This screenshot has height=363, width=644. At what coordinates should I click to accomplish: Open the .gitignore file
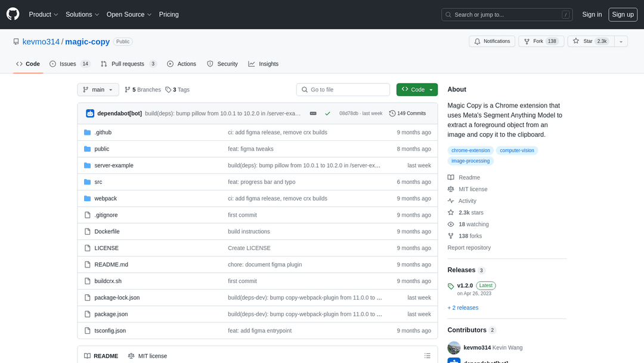[106, 215]
